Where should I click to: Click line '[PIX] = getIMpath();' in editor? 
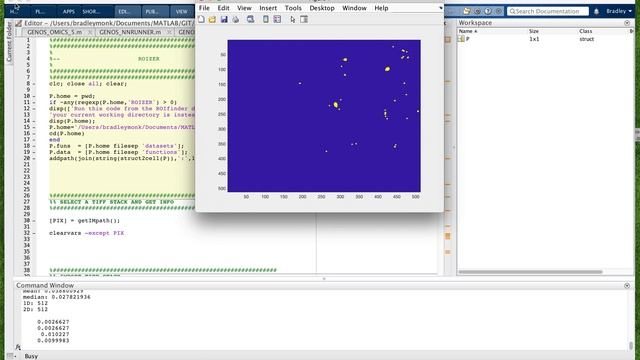(x=84, y=221)
